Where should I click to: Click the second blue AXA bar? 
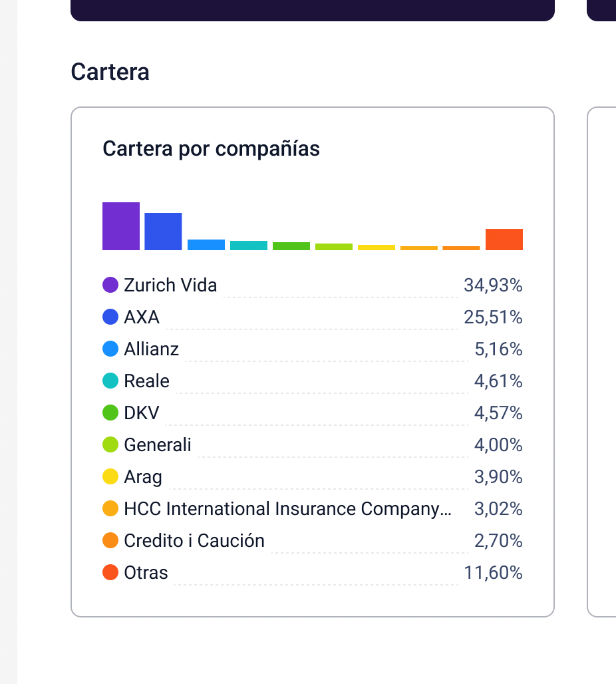[x=163, y=232]
